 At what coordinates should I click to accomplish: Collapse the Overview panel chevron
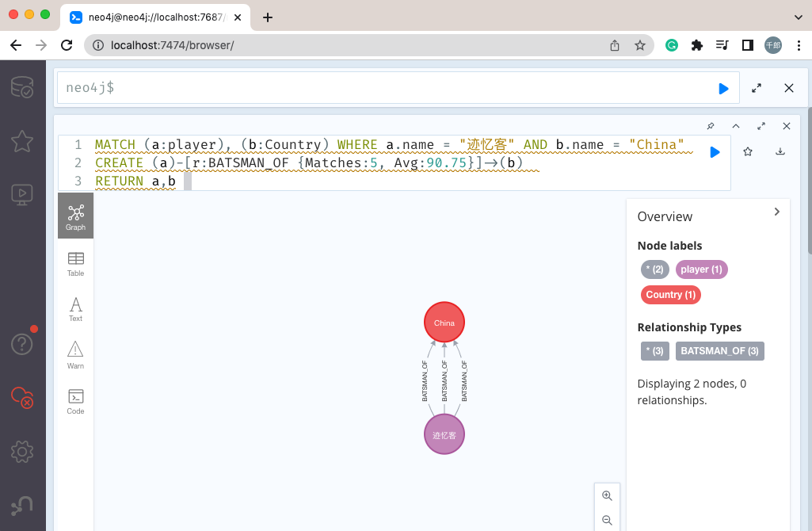click(777, 212)
